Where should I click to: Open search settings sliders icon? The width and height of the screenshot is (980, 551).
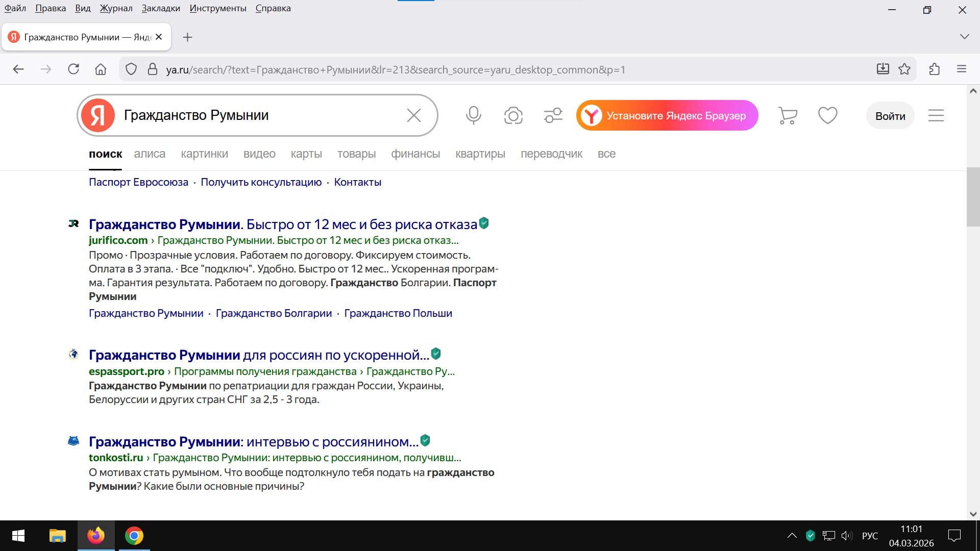[553, 115]
